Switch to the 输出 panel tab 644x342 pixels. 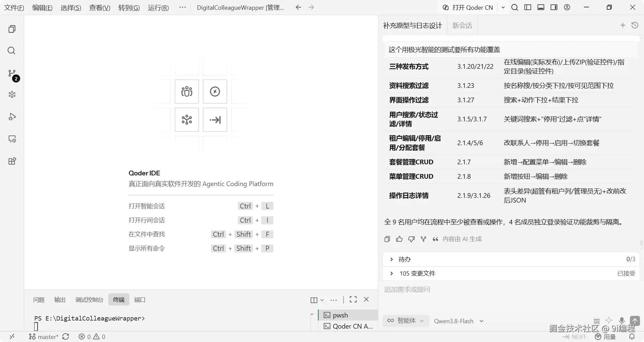click(60, 300)
